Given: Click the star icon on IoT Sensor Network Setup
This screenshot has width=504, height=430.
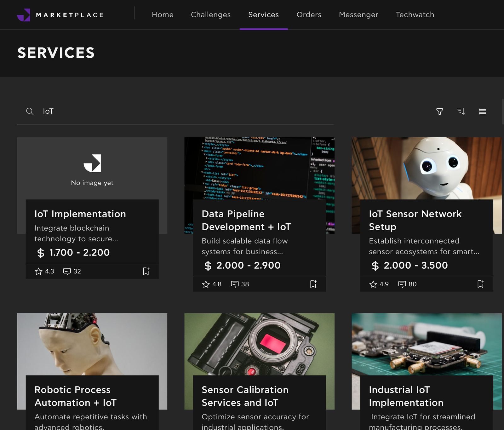Looking at the screenshot, I should tap(373, 284).
